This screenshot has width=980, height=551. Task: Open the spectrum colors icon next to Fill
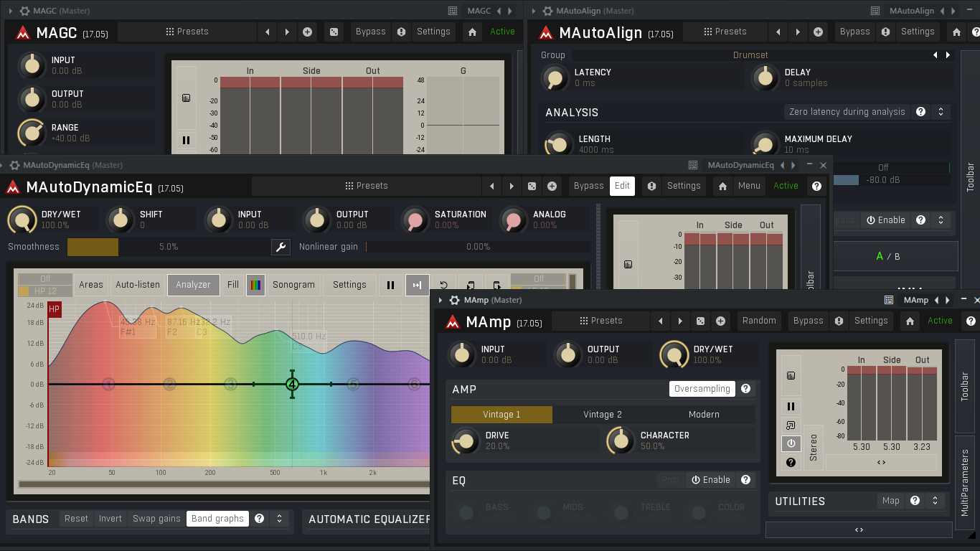pos(256,285)
